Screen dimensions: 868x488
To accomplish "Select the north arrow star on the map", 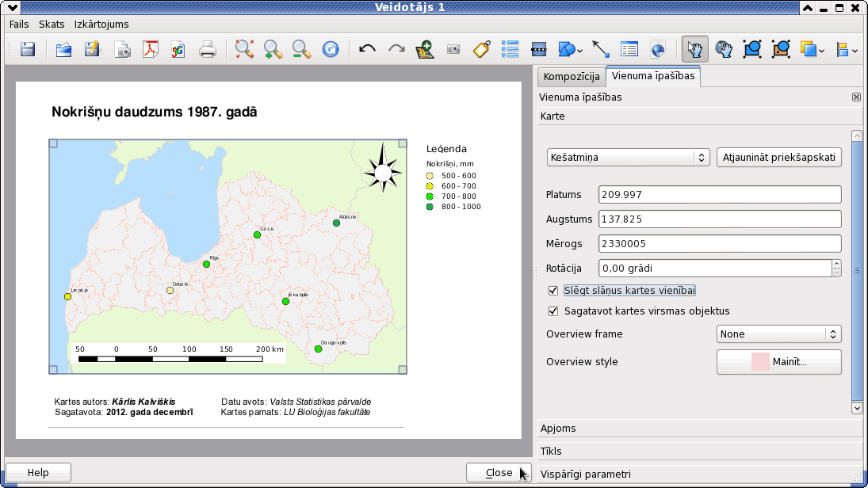I will (x=383, y=168).
